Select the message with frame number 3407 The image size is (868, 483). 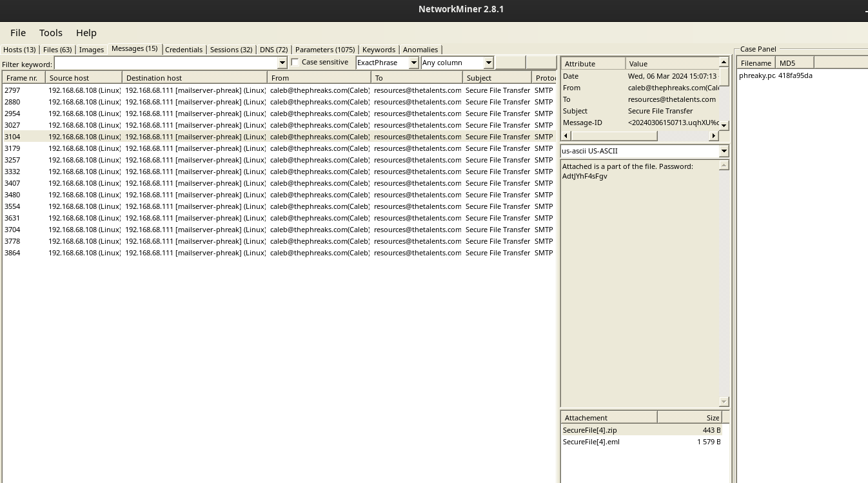pos(279,183)
